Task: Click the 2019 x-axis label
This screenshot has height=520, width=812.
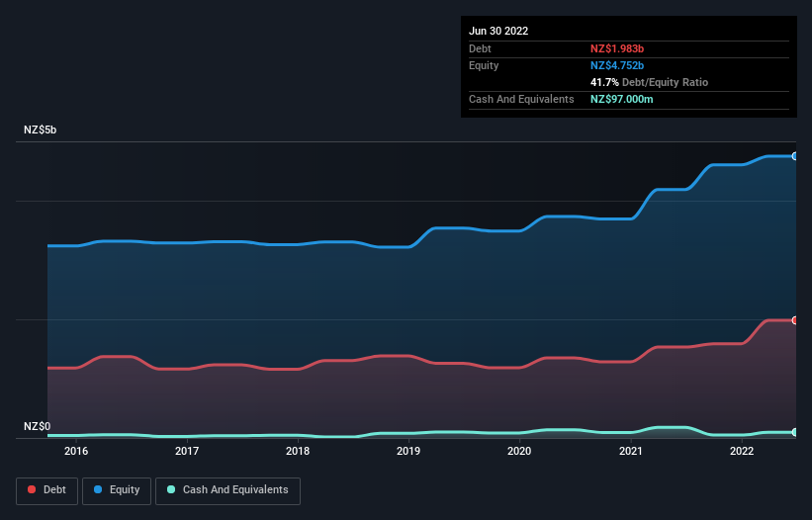Action: pyautogui.click(x=408, y=451)
